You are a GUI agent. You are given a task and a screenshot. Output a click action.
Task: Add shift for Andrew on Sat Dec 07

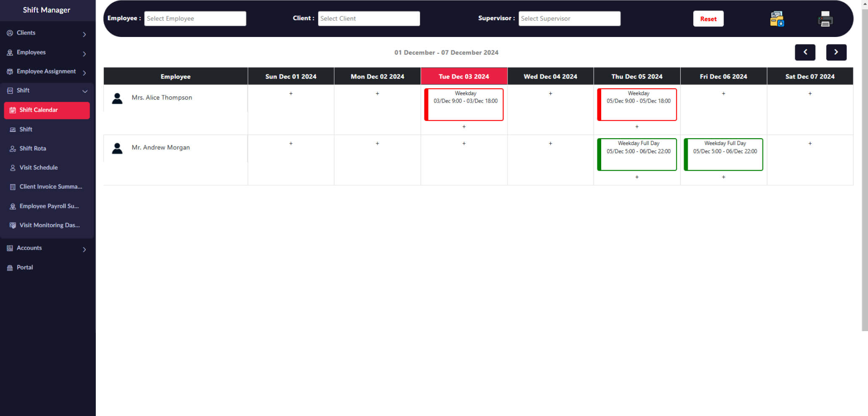(810, 143)
